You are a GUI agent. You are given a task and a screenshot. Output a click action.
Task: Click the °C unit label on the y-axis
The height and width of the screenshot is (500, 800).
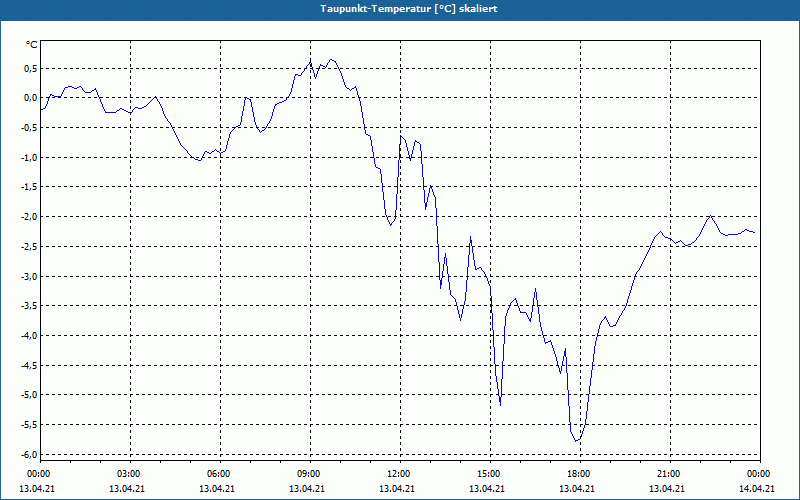[x=32, y=45]
